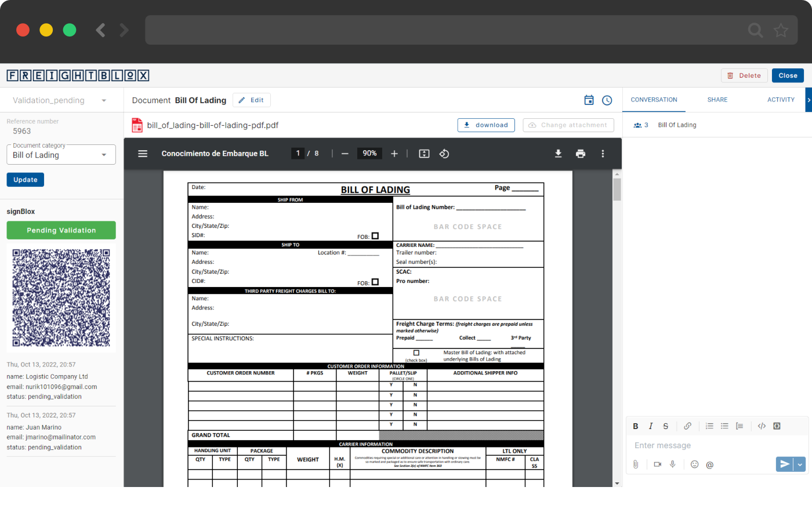Open PDF viewer more options menu
812x516 pixels.
[x=603, y=154]
